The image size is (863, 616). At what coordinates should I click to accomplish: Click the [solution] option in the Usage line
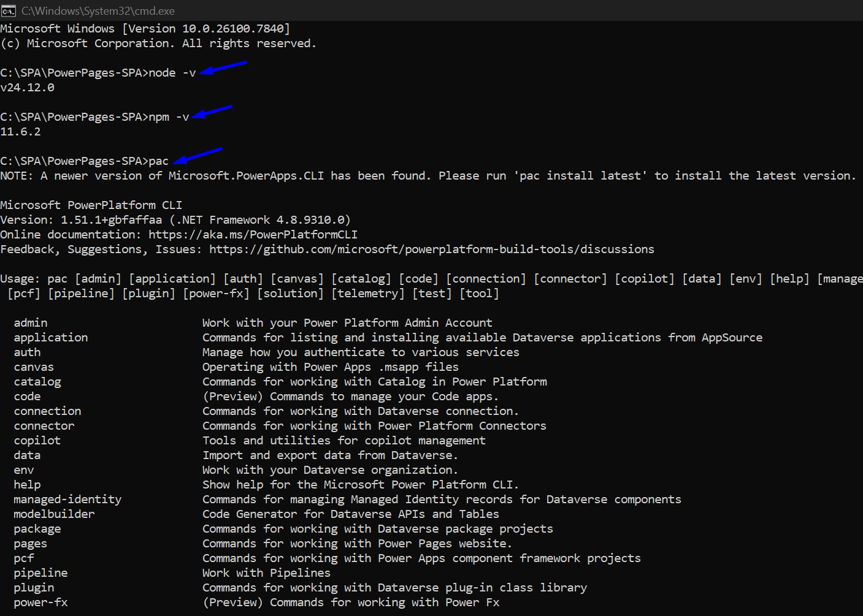[290, 294]
